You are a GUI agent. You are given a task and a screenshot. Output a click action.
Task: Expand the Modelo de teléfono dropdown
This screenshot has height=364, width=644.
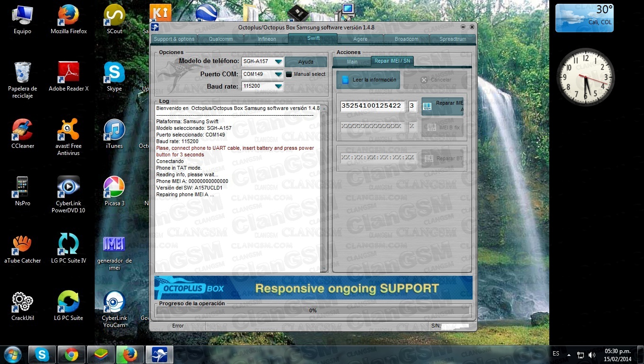[278, 62]
